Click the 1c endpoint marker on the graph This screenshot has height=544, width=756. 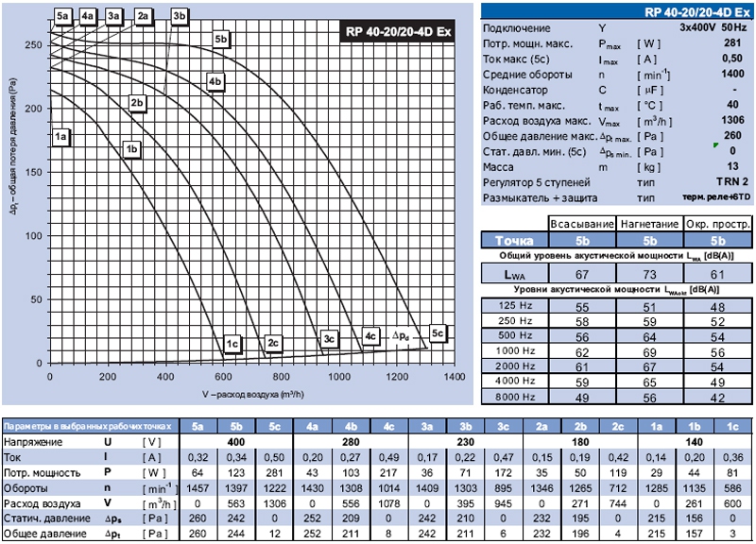232,342
